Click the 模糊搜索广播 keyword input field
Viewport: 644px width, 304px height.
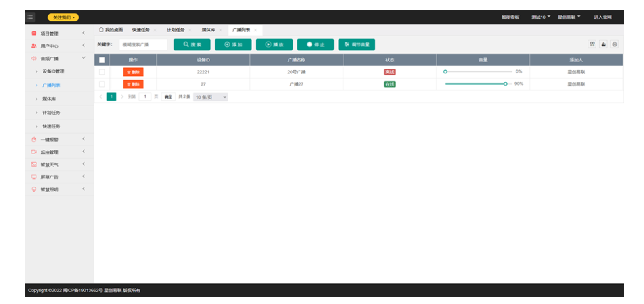(143, 44)
